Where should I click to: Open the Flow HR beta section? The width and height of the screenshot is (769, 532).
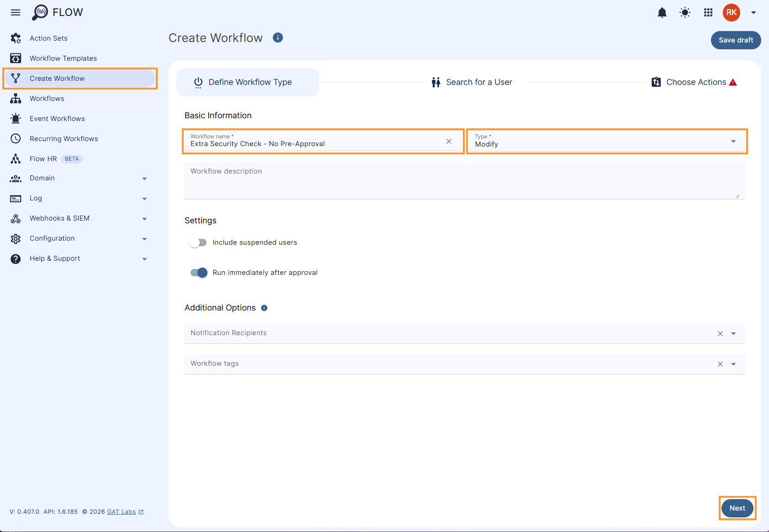pyautogui.click(x=43, y=158)
